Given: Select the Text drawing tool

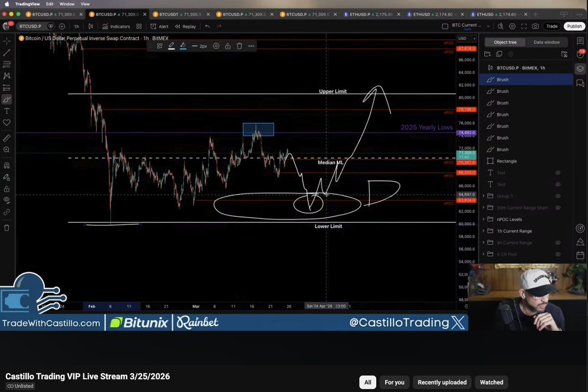Looking at the screenshot, I should click(6, 111).
